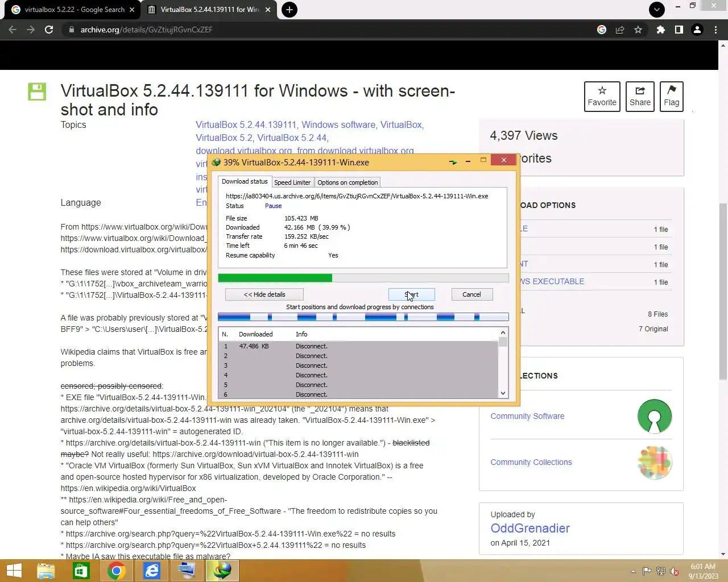The height and width of the screenshot is (582, 728).
Task: Open the Community Collections link
Action: [x=531, y=462]
